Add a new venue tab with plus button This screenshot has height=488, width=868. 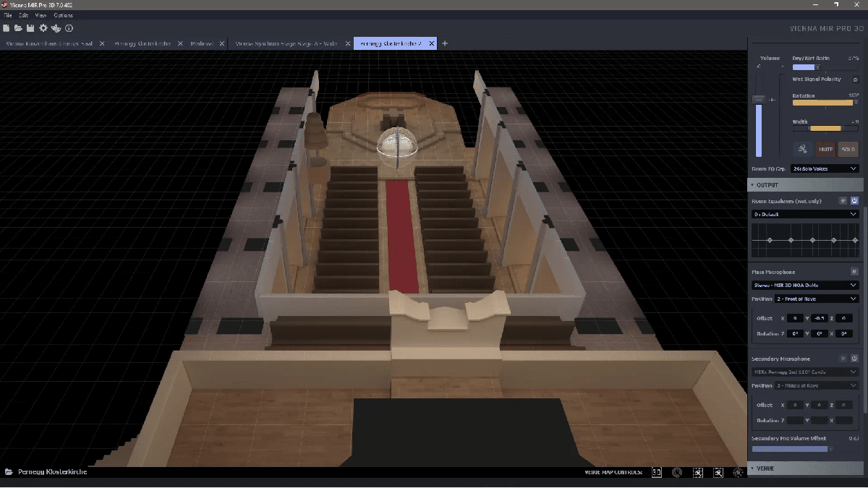[445, 43]
